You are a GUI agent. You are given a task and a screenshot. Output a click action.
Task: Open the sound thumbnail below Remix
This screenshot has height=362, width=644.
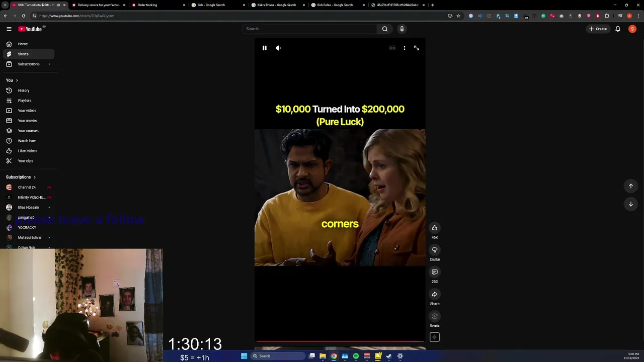click(x=435, y=337)
